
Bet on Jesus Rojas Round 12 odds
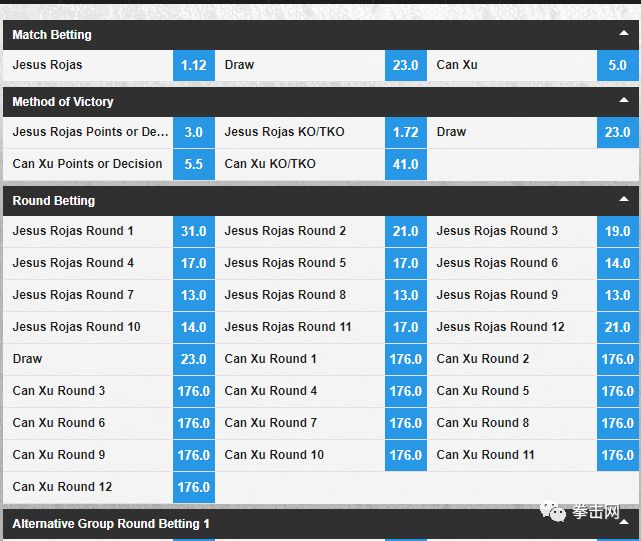[x=617, y=327]
